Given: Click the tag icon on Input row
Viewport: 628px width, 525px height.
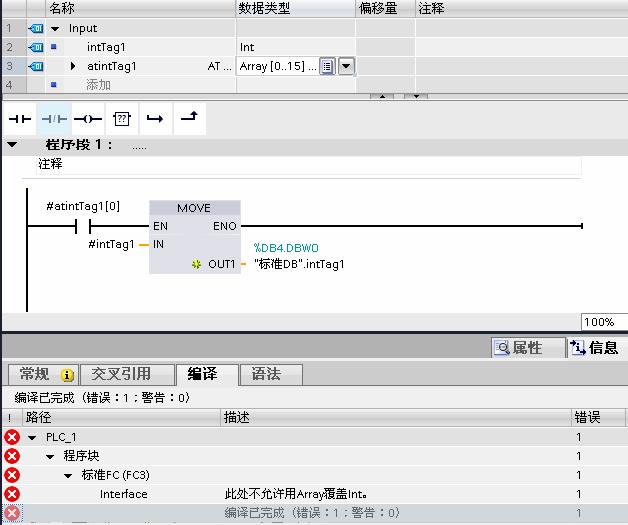Looking at the screenshot, I should (x=36, y=28).
